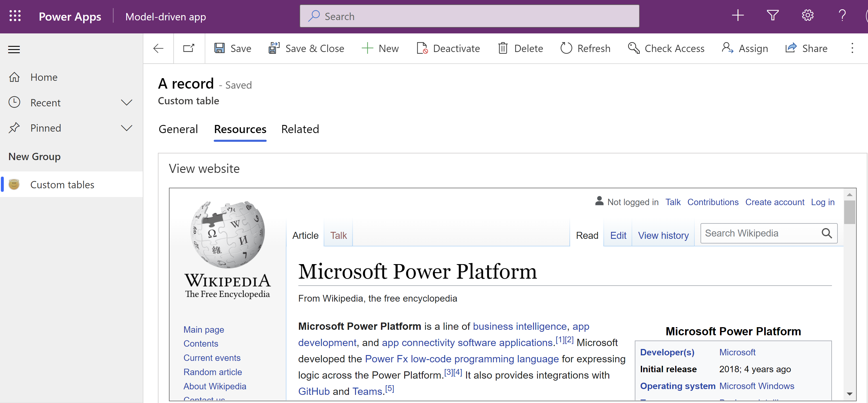
Task: Click the Save & Close icon
Action: [x=273, y=48]
